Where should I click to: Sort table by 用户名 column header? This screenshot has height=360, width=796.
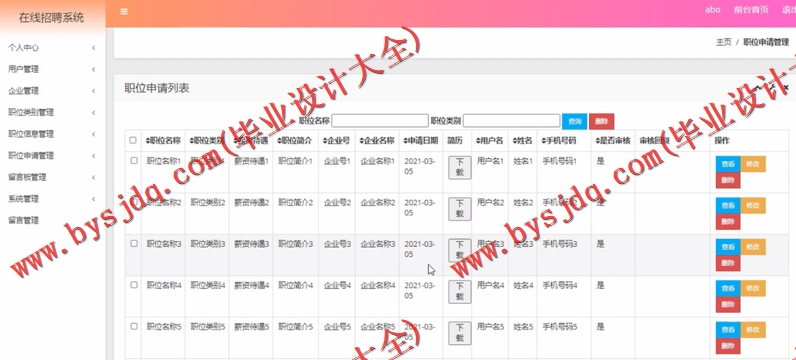[x=489, y=140]
